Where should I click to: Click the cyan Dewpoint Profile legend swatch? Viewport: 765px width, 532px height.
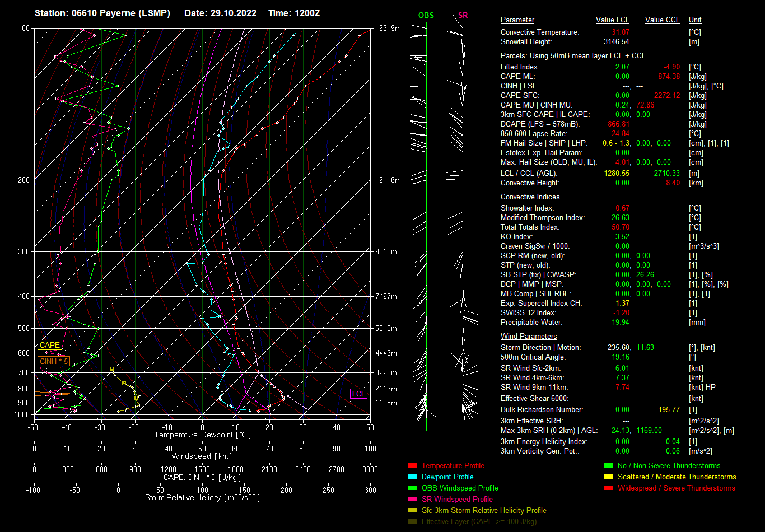413,477
